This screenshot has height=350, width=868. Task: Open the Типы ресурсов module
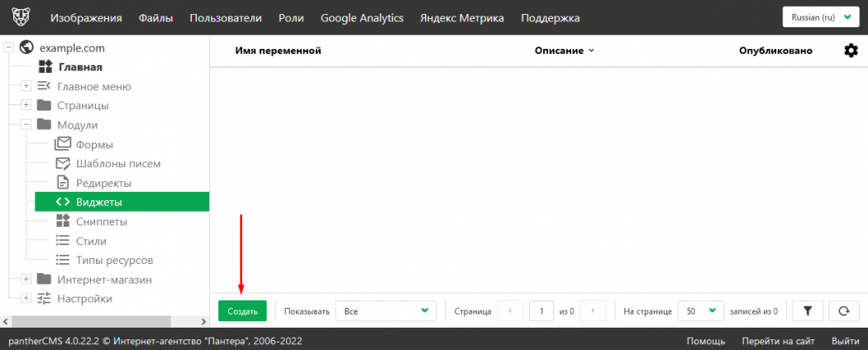pyautogui.click(x=115, y=261)
